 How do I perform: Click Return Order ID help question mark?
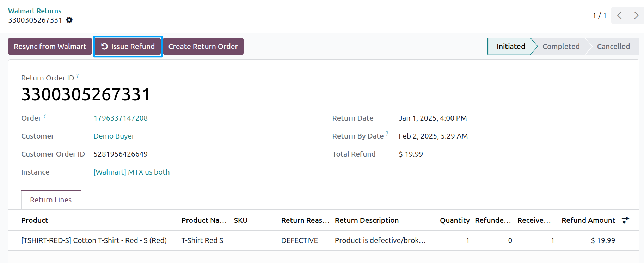tap(78, 75)
